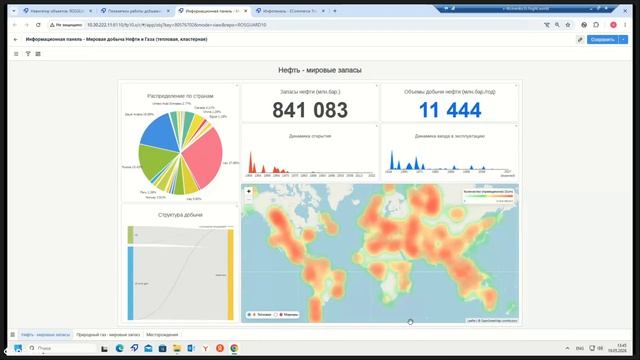Image resolution: width=640 pixels, height=360 pixels.
Task: Open the sheet list icon at bottom left
Action: click(13, 335)
